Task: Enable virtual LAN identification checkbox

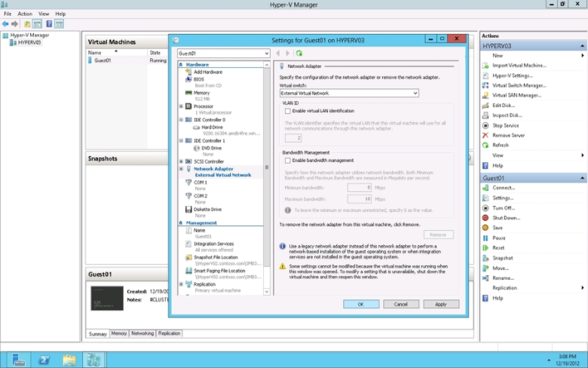Action: (288, 111)
